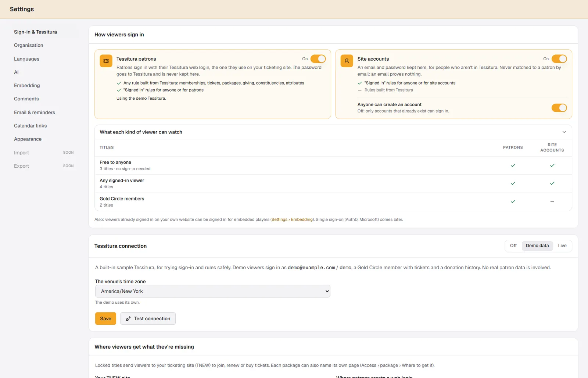Image resolution: width=588 pixels, height=378 pixels.
Task: Click the site accounts dash for Gold Circle members
Action: tap(552, 202)
